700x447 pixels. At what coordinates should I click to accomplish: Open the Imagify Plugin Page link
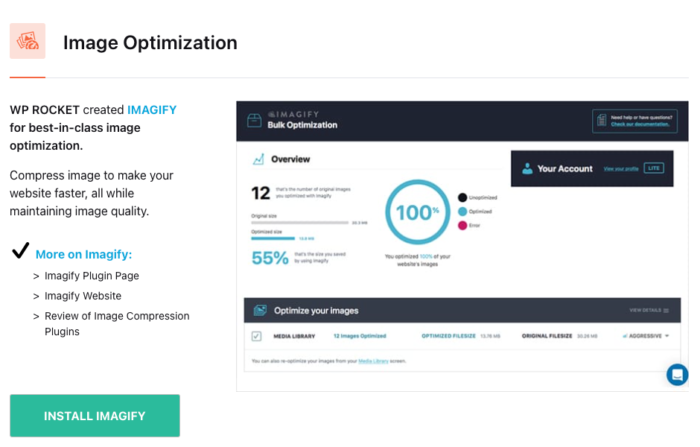click(x=91, y=276)
